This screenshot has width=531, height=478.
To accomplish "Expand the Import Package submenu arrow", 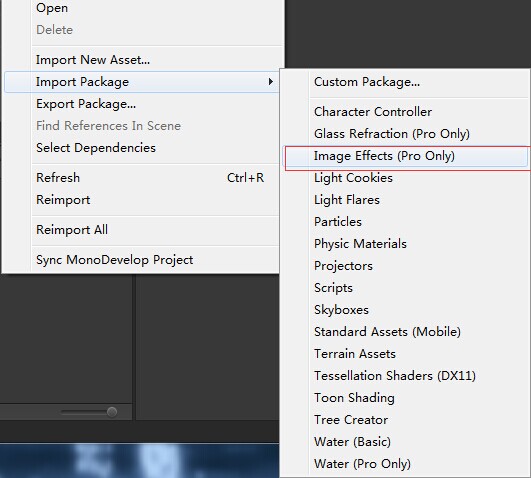I will 270,82.
